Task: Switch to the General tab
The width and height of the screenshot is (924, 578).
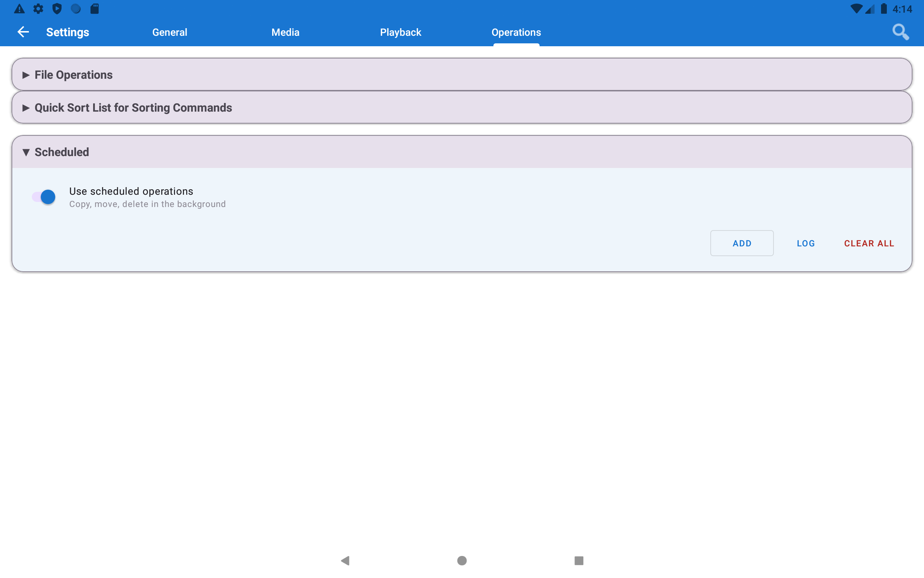Action: (x=170, y=32)
